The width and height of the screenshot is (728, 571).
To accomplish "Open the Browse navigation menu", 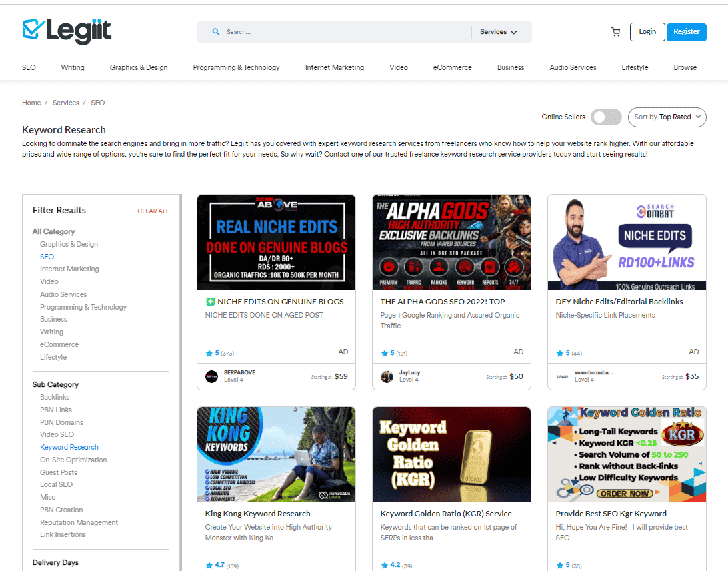I will click(685, 67).
